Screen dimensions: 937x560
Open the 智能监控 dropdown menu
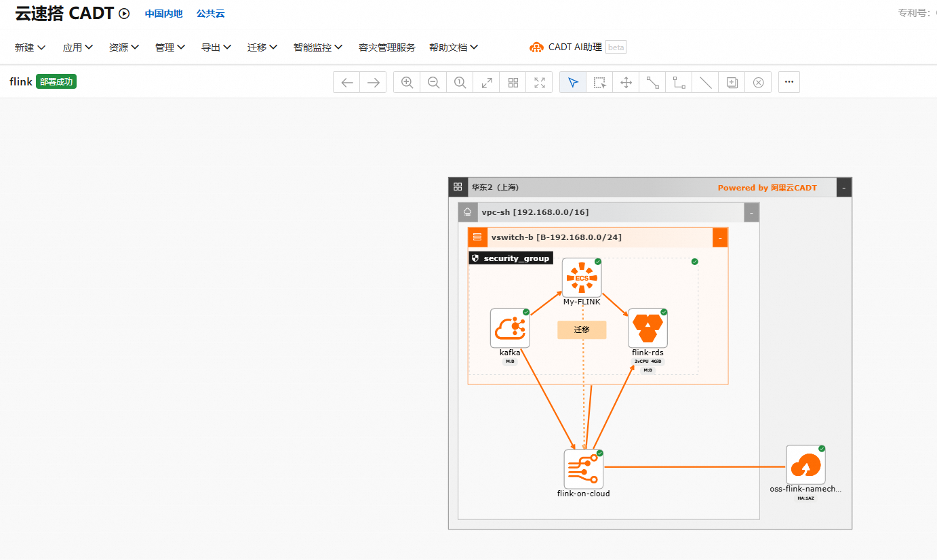(x=318, y=47)
